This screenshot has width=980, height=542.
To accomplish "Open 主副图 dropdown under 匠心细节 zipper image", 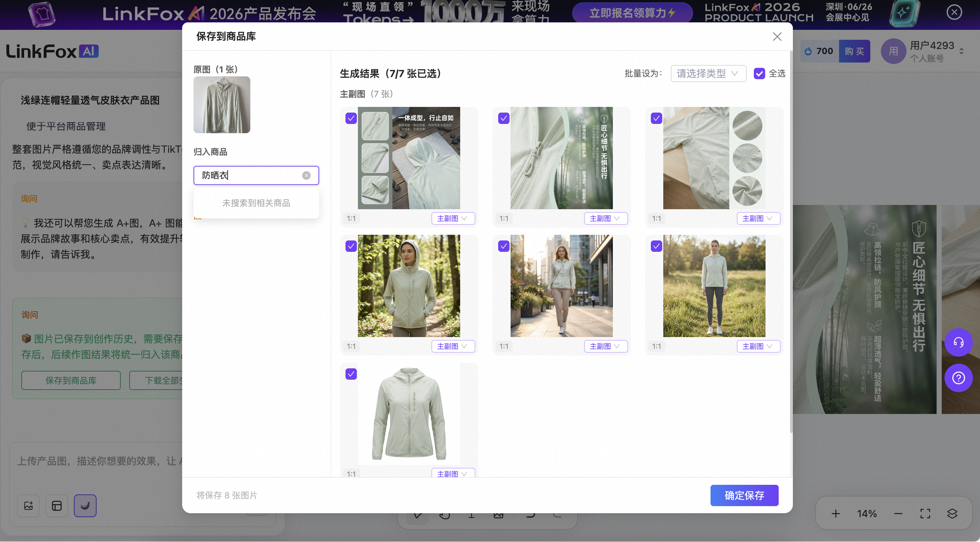I will click(606, 218).
